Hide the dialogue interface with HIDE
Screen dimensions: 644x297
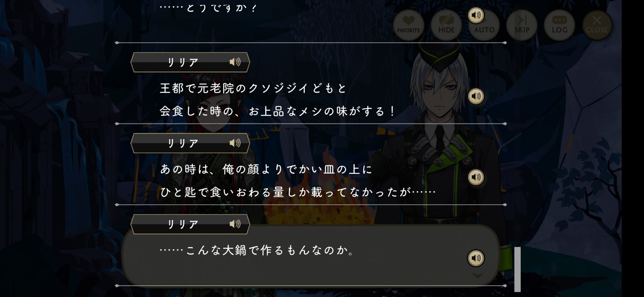click(446, 25)
